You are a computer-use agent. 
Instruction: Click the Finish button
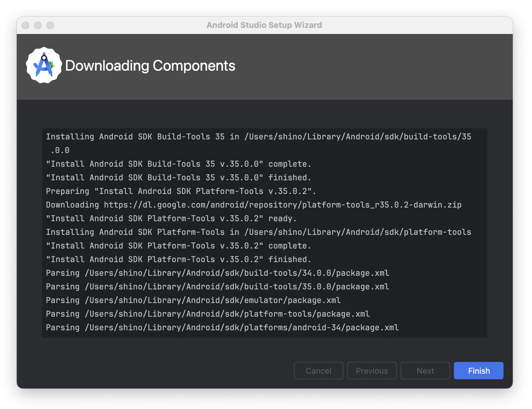(478, 371)
